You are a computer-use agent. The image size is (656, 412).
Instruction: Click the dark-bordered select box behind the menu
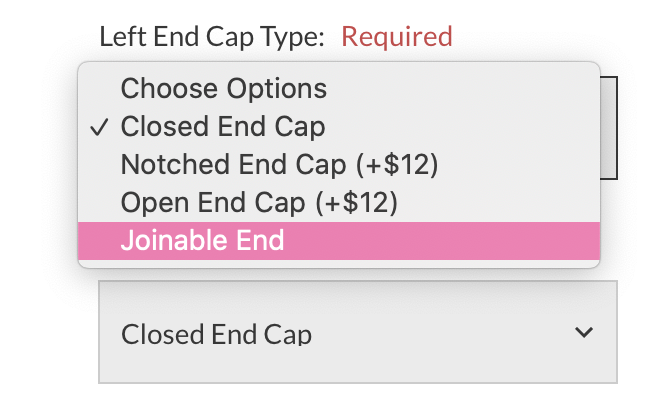pyautogui.click(x=609, y=128)
